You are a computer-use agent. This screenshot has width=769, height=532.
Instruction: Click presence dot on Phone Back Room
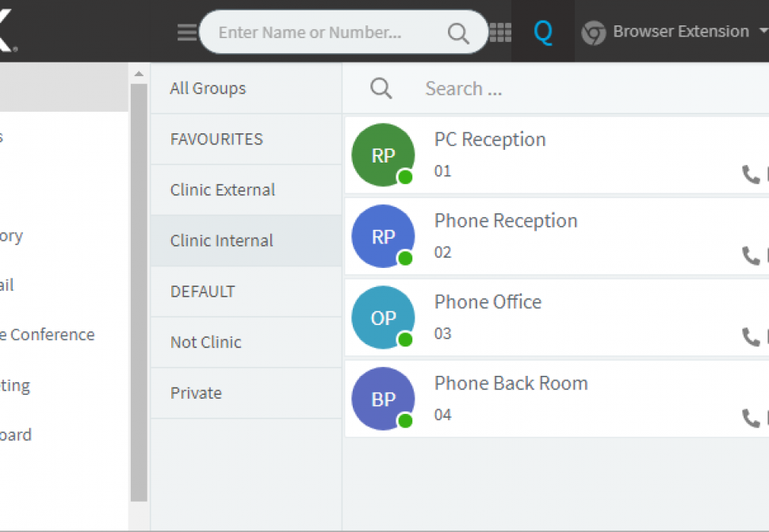point(404,422)
